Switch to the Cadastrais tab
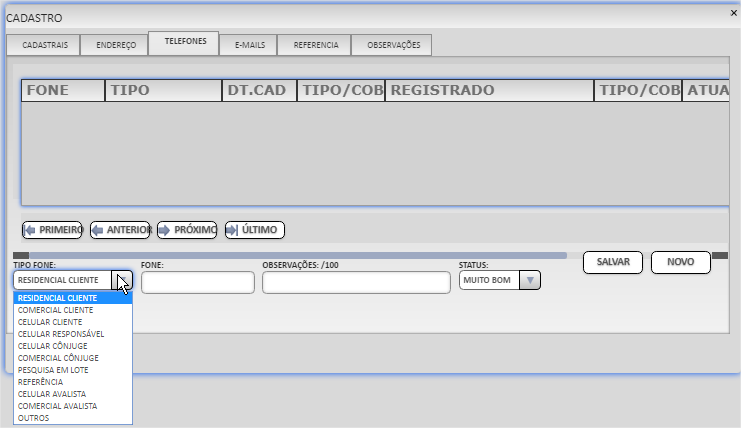This screenshot has height=428, width=741. 44,45
